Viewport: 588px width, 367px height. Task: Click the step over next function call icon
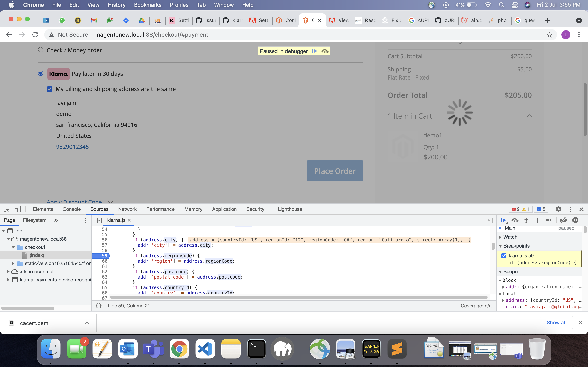click(x=515, y=220)
